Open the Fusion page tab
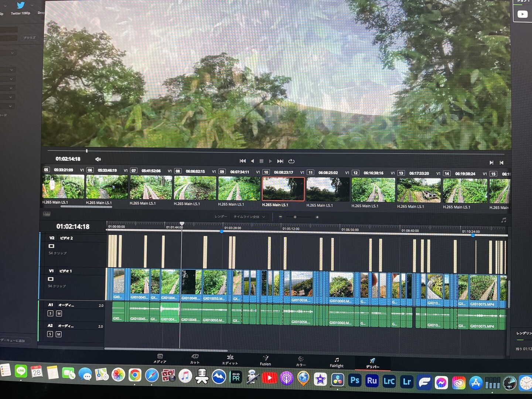This screenshot has height=399, width=532. pos(265,360)
